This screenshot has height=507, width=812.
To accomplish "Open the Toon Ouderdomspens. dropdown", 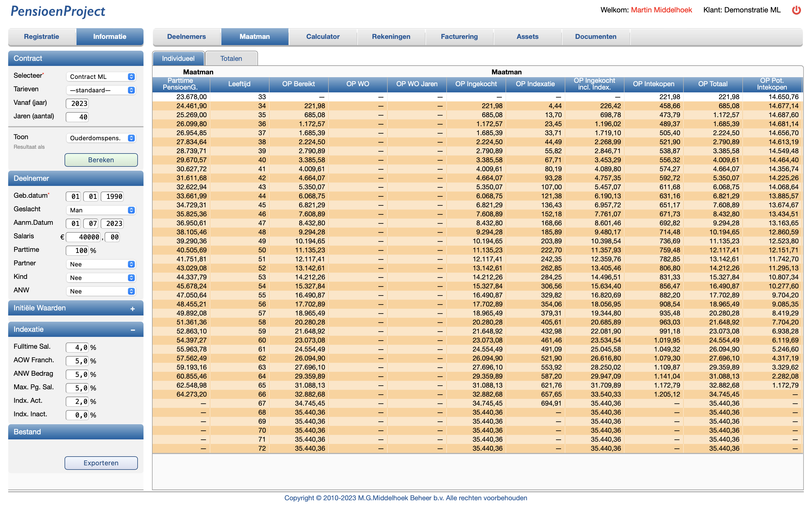I will (x=101, y=138).
